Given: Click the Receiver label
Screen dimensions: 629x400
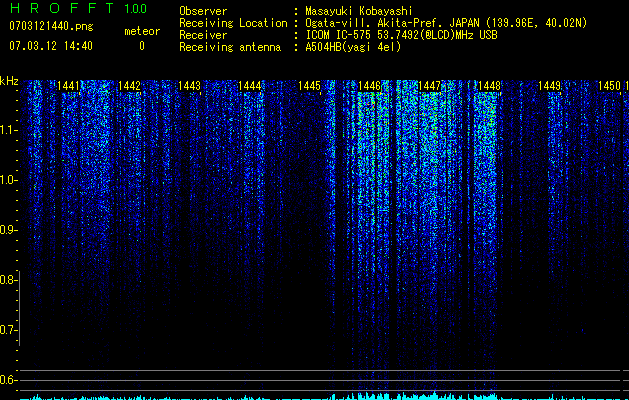Looking at the screenshot, I should (203, 35).
